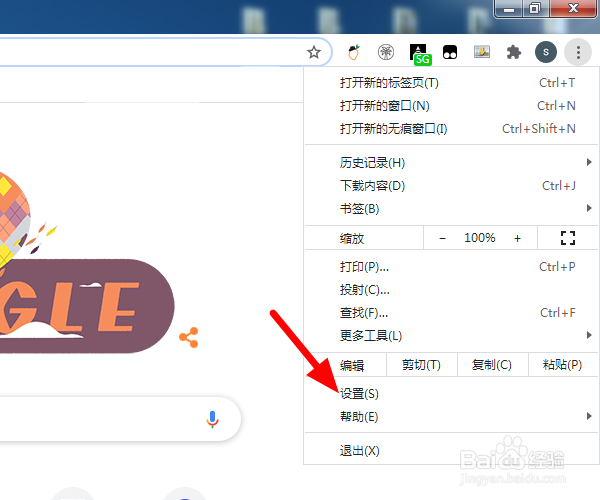Choose 打印(P)... menu entry

point(452,267)
